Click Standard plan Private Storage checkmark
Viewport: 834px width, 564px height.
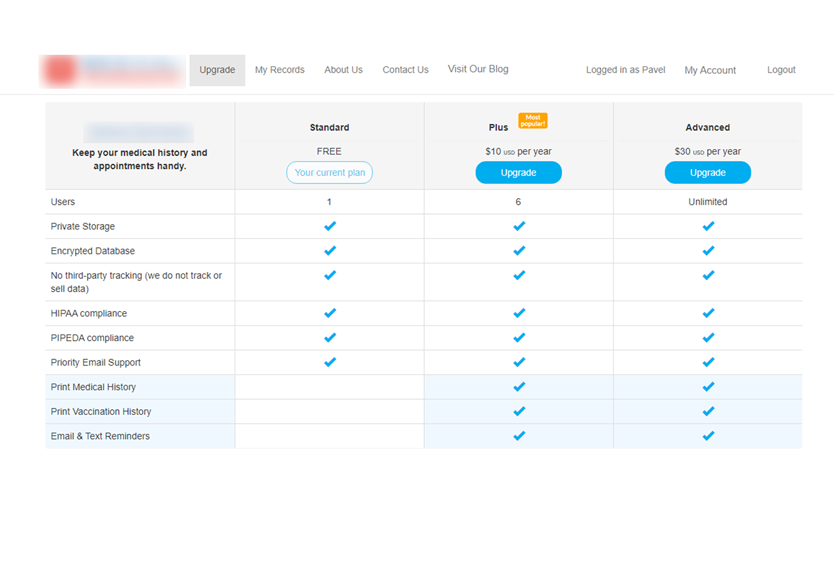click(329, 226)
